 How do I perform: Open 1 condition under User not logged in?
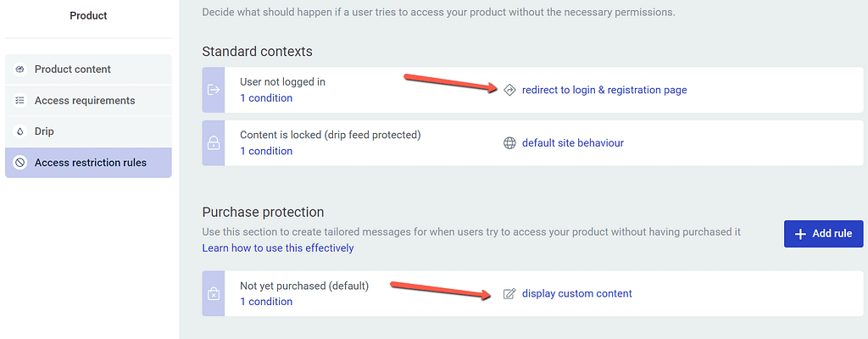(266, 98)
